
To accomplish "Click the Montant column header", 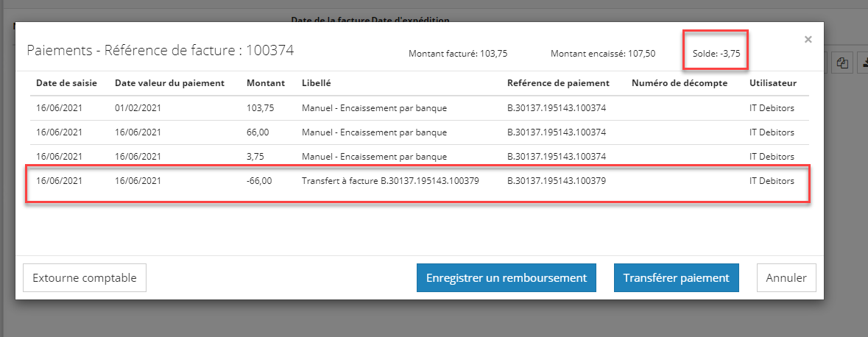I will click(266, 83).
